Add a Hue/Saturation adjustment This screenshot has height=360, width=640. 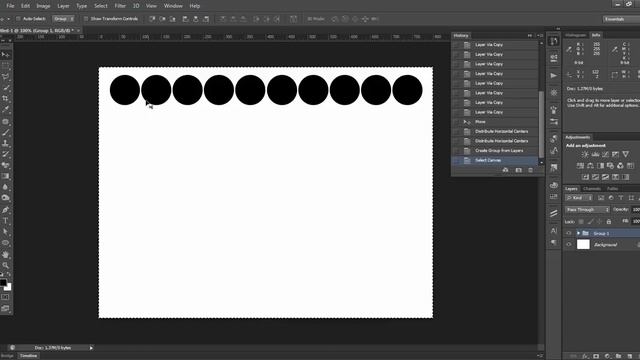(580, 166)
